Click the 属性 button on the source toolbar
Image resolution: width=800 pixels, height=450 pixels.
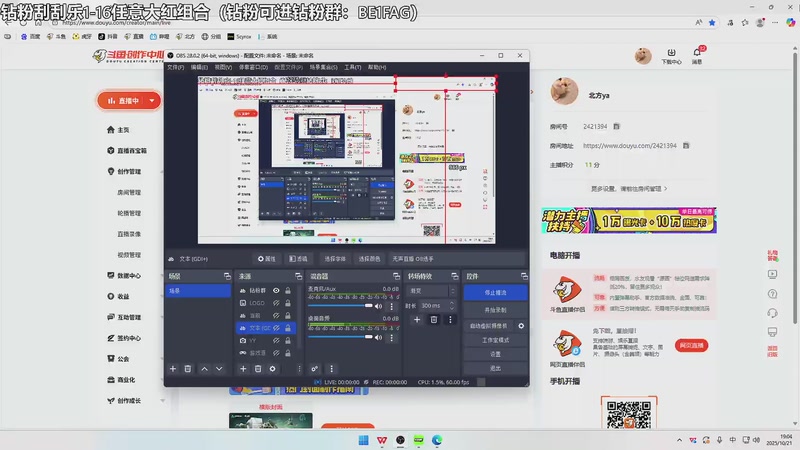[x=267, y=259]
